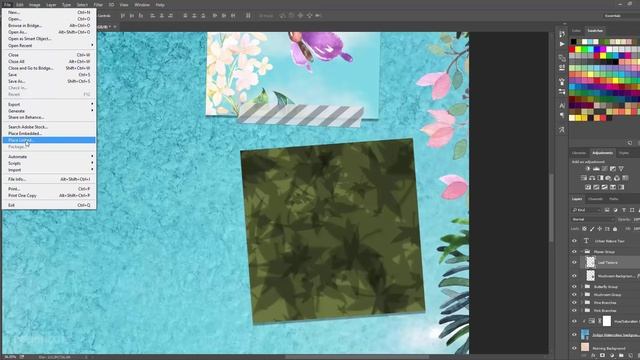
Task: Select the Curves adjustment icon
Action: 604,169
